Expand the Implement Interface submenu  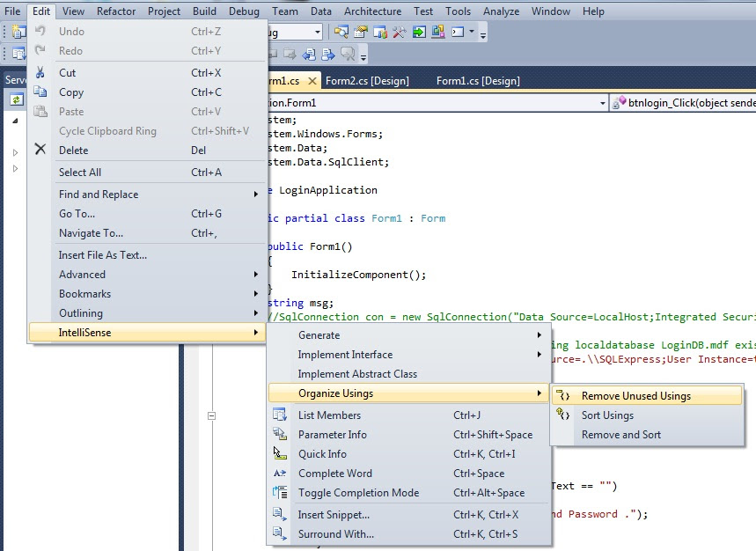pyautogui.click(x=539, y=355)
